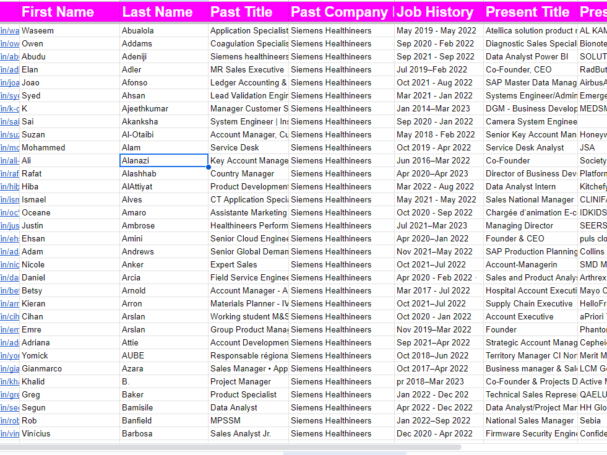Select the Job History header cell
Image resolution: width=607 pixels, height=455 pixels.
point(435,12)
